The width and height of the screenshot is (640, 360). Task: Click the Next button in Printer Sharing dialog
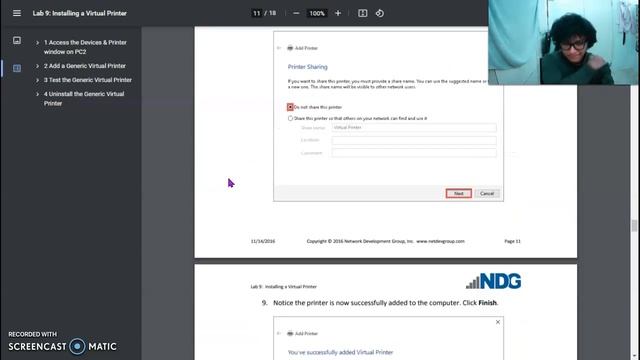[459, 193]
